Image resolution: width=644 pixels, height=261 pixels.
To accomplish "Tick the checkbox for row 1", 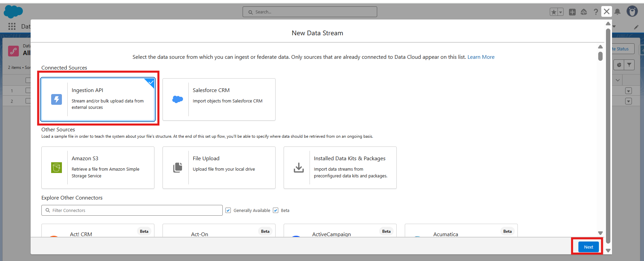I will [x=28, y=91].
